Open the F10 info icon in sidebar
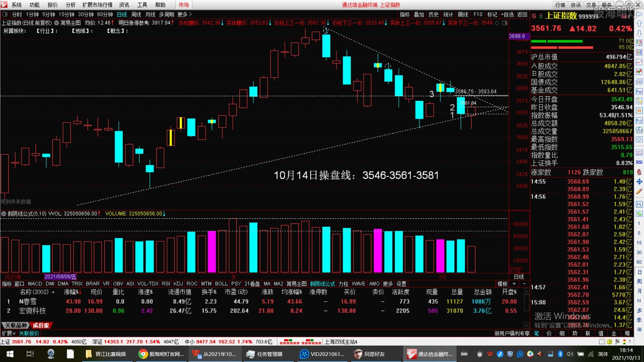 (x=639, y=91)
